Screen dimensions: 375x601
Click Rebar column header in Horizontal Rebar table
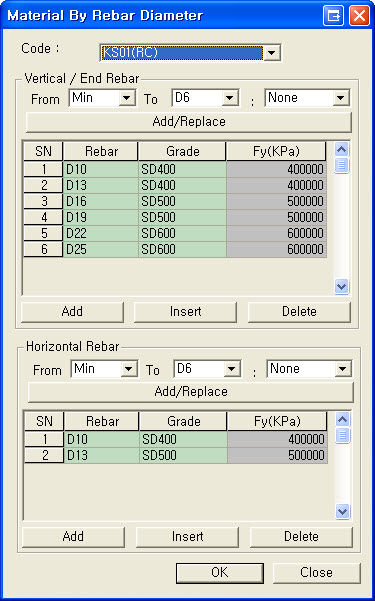[x=102, y=421]
